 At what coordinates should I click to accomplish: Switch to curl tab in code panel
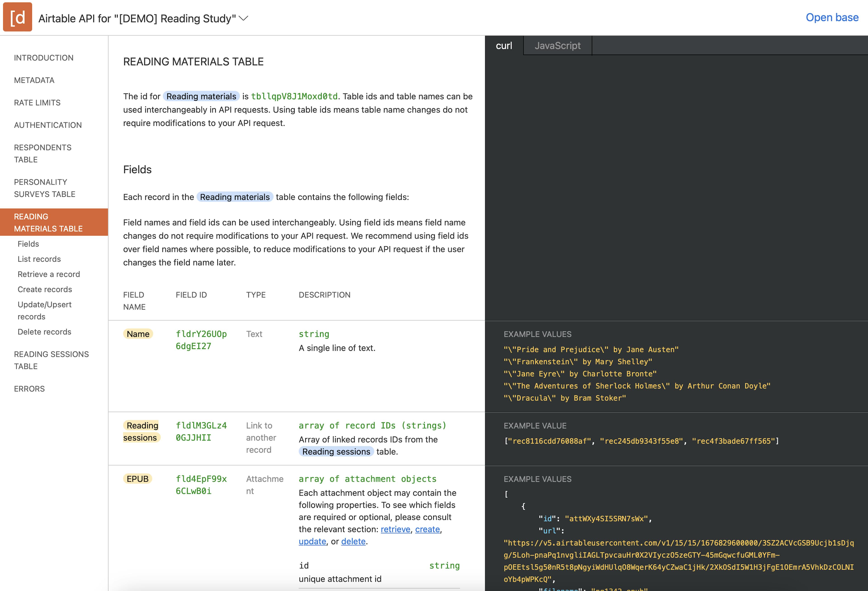click(x=504, y=45)
